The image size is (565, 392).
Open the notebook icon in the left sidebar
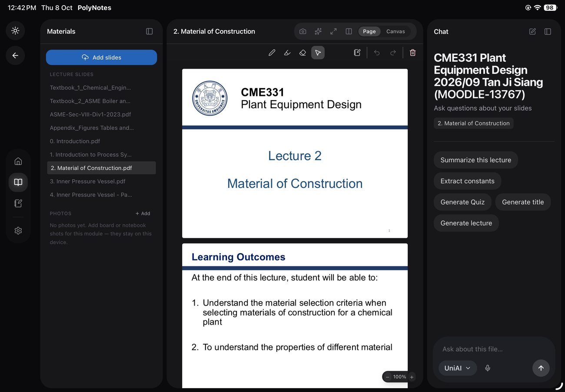point(18,203)
